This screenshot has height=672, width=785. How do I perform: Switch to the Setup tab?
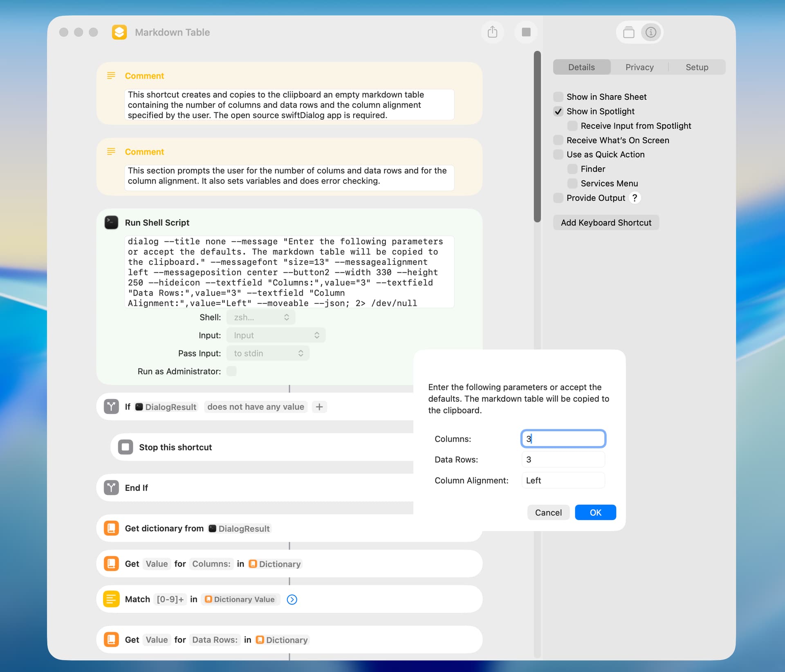[x=697, y=67]
